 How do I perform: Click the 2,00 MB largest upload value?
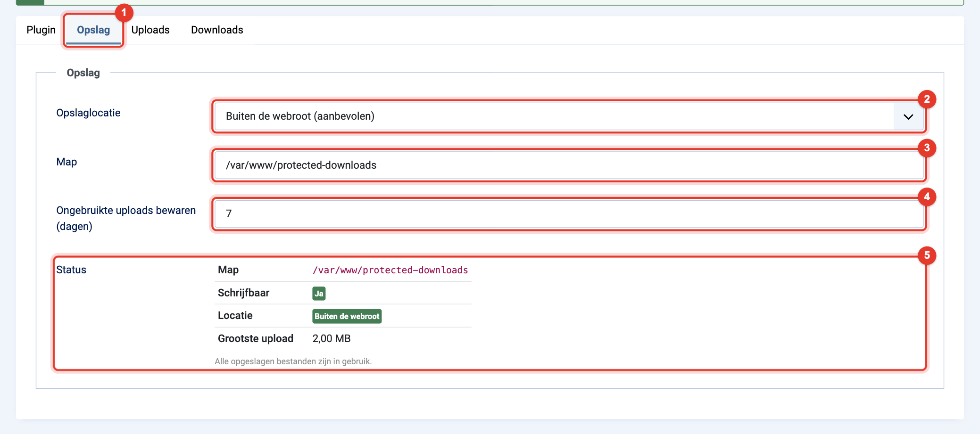pyautogui.click(x=332, y=339)
